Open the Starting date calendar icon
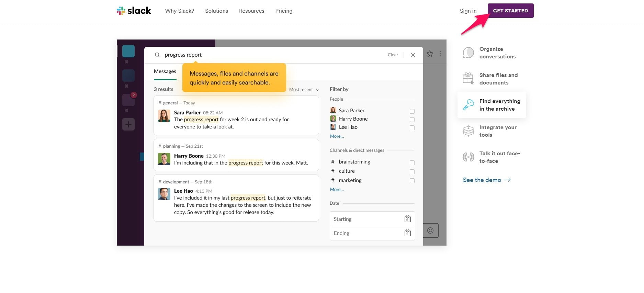Image resolution: width=644 pixels, height=293 pixels. tap(408, 219)
